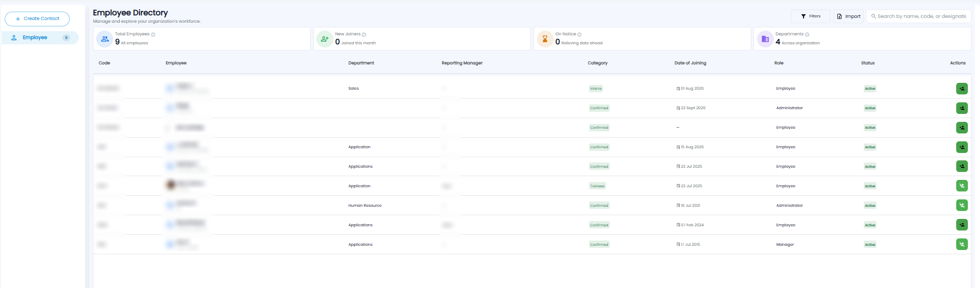
Task: Click the 01 Aug 2026 joining date
Action: tap(690, 89)
